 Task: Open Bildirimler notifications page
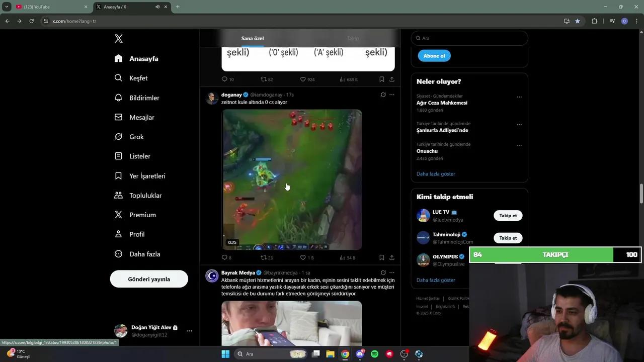[137, 98]
